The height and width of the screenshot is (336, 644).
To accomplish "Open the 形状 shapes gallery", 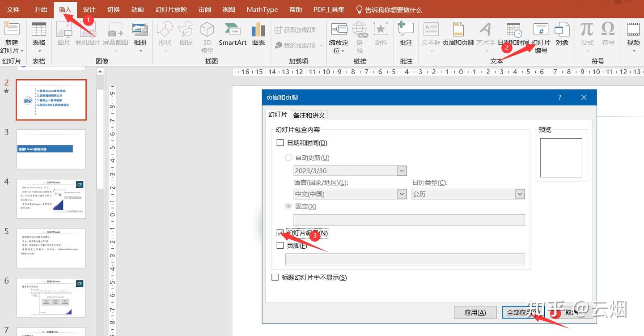I will point(165,36).
